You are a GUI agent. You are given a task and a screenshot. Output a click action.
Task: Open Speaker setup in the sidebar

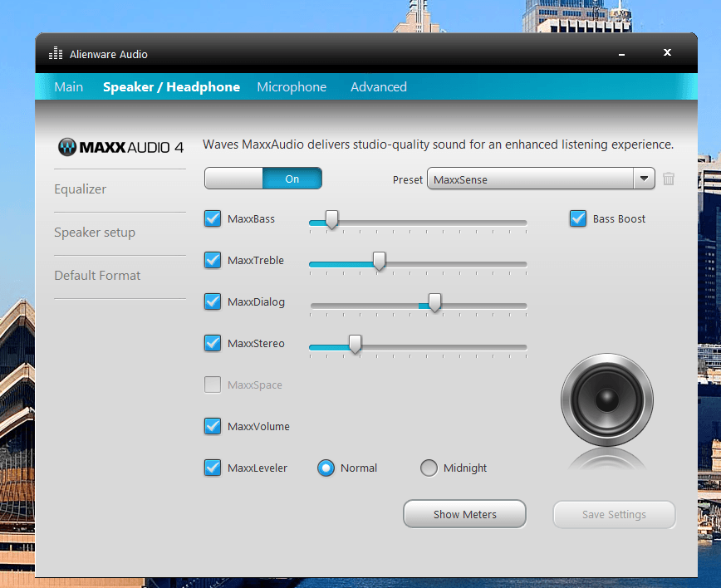95,233
